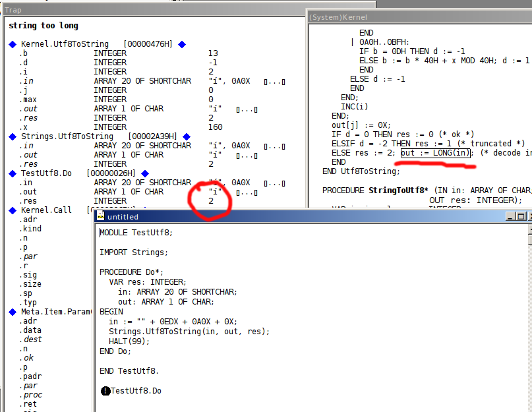The height and width of the screenshot is (412, 532).
Task: Click blue diamond left of Strings.Utf8ToString
Action: [x=12, y=136]
